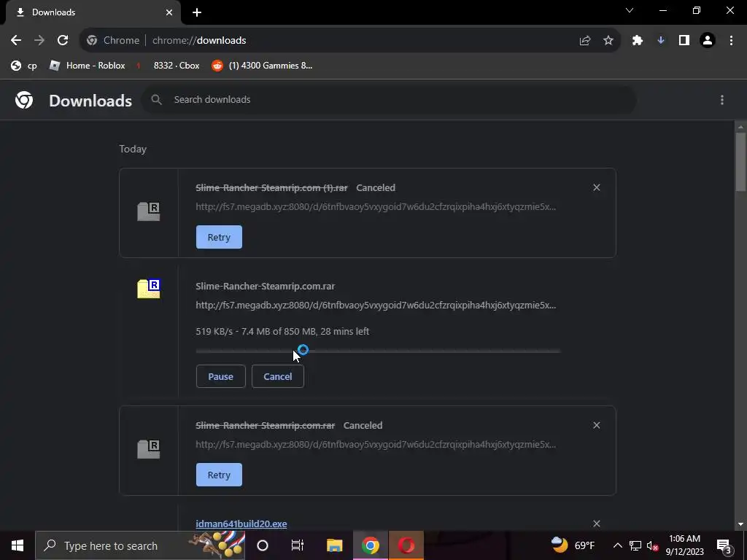Open the idman641build20.exe file link
Viewport: 747px width, 560px height.
click(241, 524)
